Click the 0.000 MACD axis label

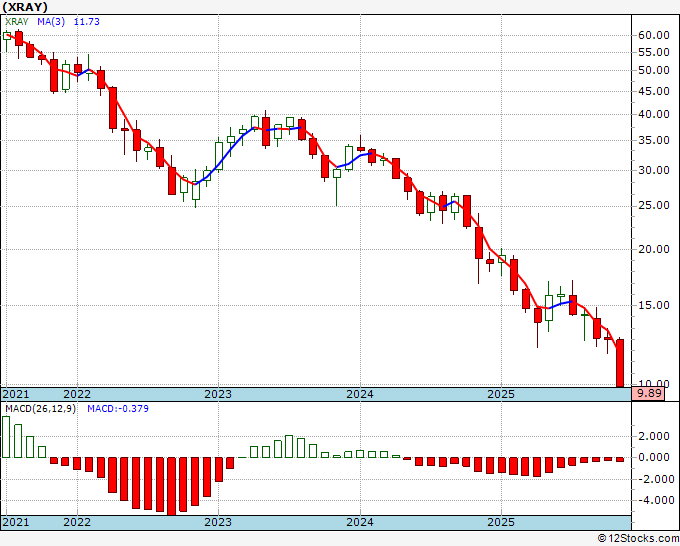coord(654,458)
